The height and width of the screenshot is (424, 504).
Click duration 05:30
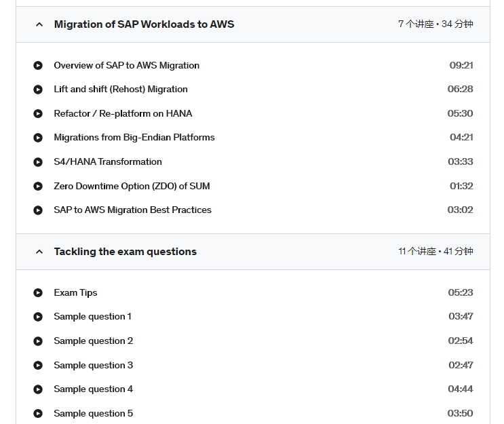461,113
